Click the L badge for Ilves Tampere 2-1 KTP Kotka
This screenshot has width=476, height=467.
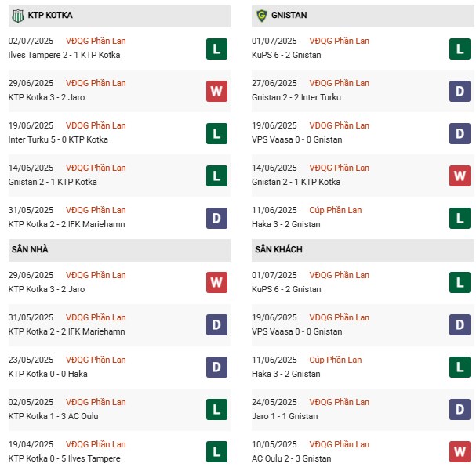coord(216,49)
